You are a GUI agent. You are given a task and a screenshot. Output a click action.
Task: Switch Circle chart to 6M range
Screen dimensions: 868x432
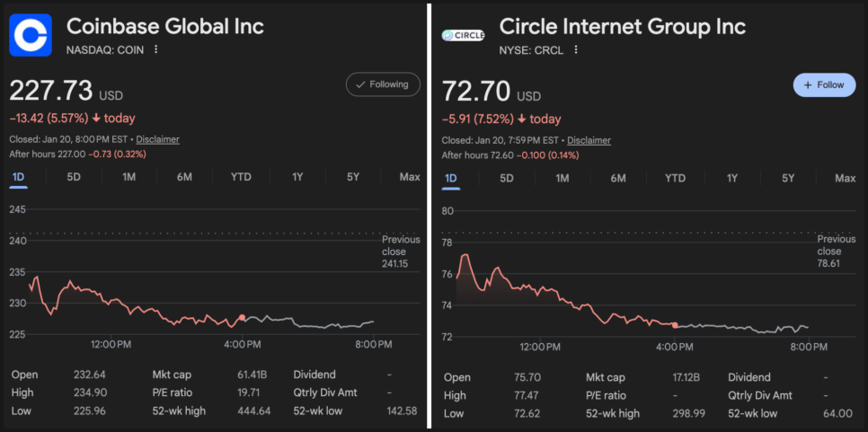click(x=618, y=178)
